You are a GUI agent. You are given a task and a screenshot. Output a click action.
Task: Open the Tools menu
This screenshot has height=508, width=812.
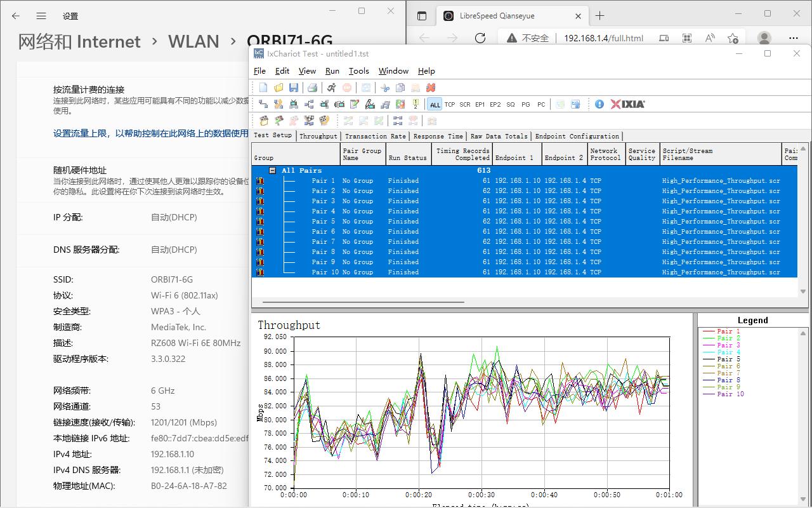coord(358,71)
